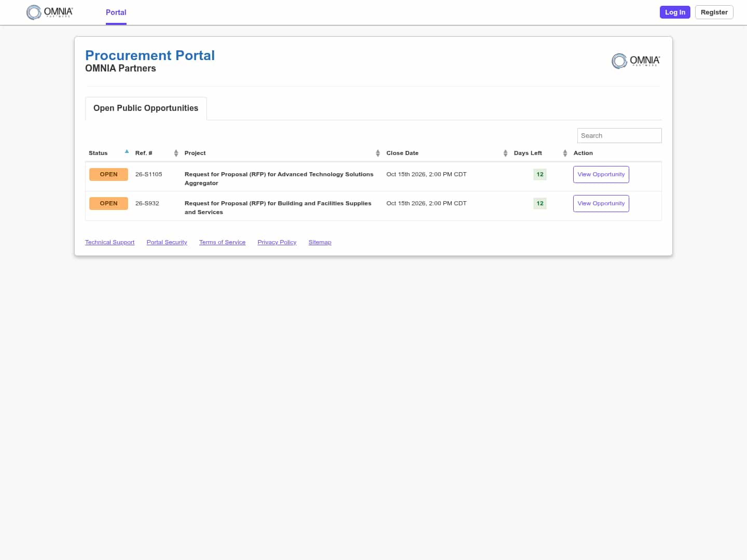Click the Building and Facilities Supplies project title
Image resolution: width=747 pixels, height=560 pixels.
[x=278, y=207]
